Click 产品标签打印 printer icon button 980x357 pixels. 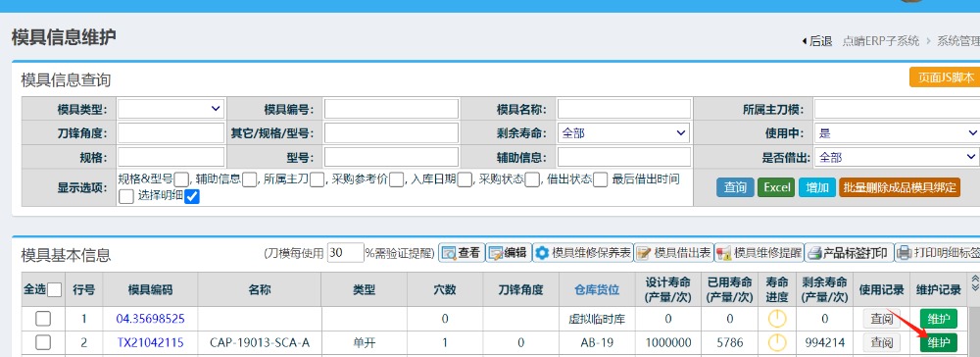click(848, 253)
